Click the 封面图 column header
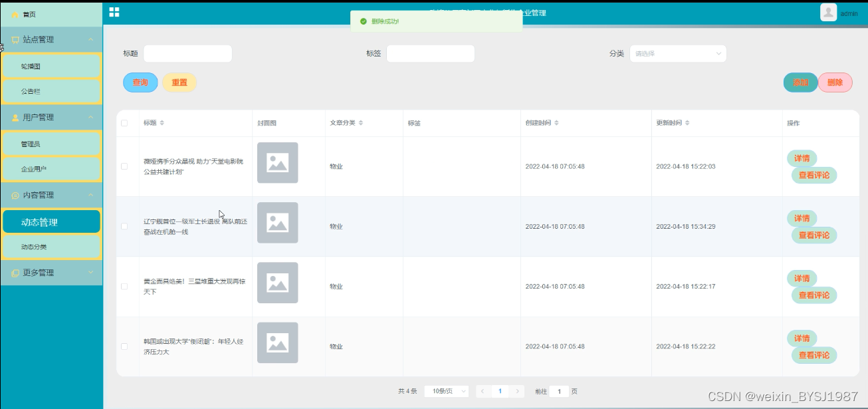 267,123
